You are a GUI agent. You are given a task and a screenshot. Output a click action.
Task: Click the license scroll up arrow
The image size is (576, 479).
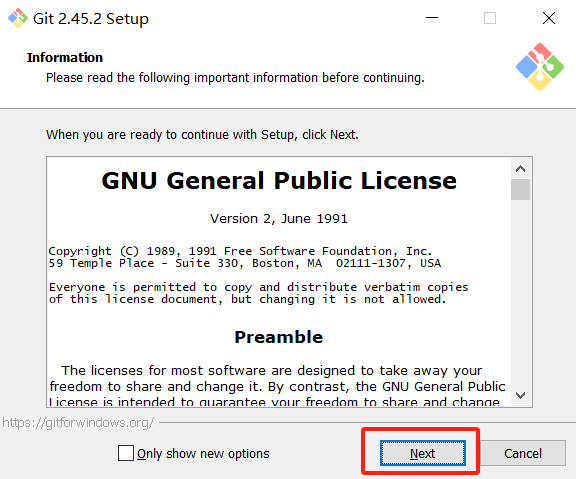[x=520, y=169]
